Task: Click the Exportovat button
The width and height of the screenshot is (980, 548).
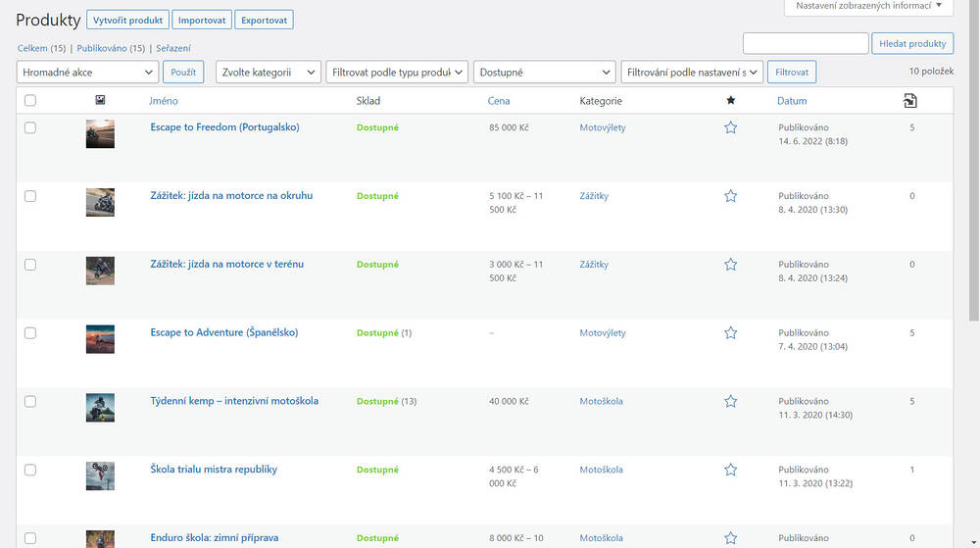Action: 265,20
